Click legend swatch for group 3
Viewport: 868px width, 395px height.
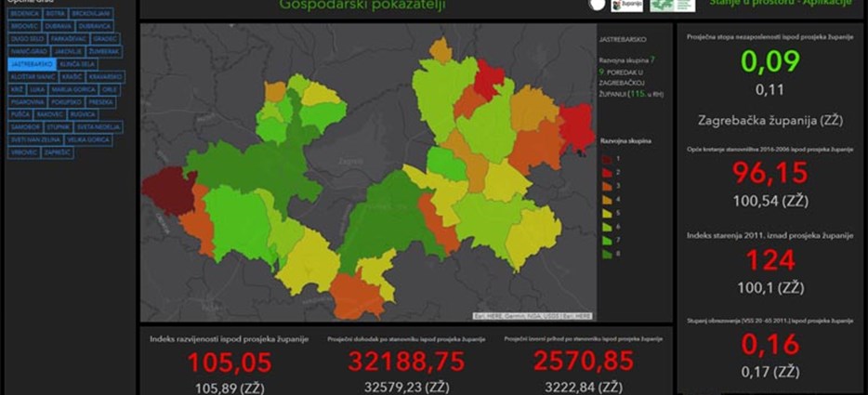[607, 186]
